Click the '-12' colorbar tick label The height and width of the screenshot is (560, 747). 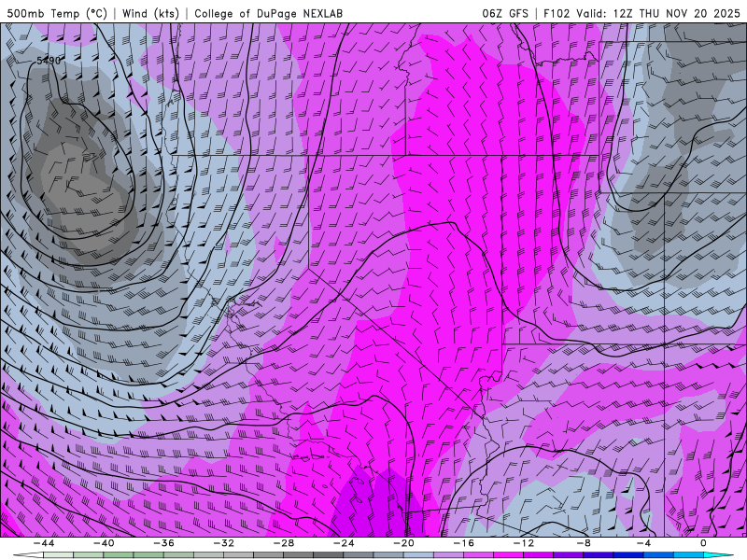coord(524,543)
